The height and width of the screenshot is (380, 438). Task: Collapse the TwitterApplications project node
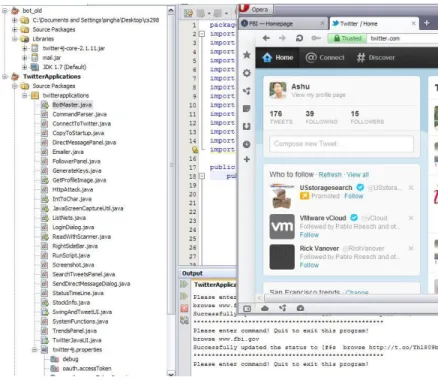point(5,77)
